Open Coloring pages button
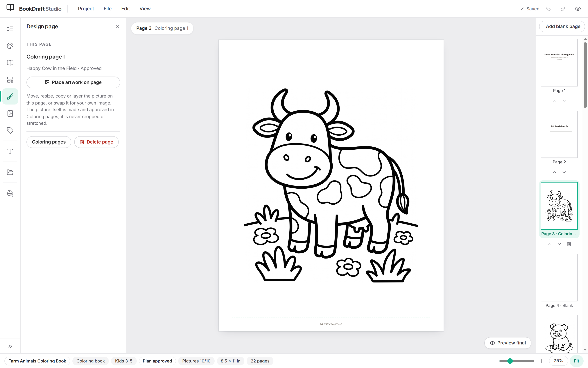Viewport: 588px width, 368px height. click(x=49, y=142)
